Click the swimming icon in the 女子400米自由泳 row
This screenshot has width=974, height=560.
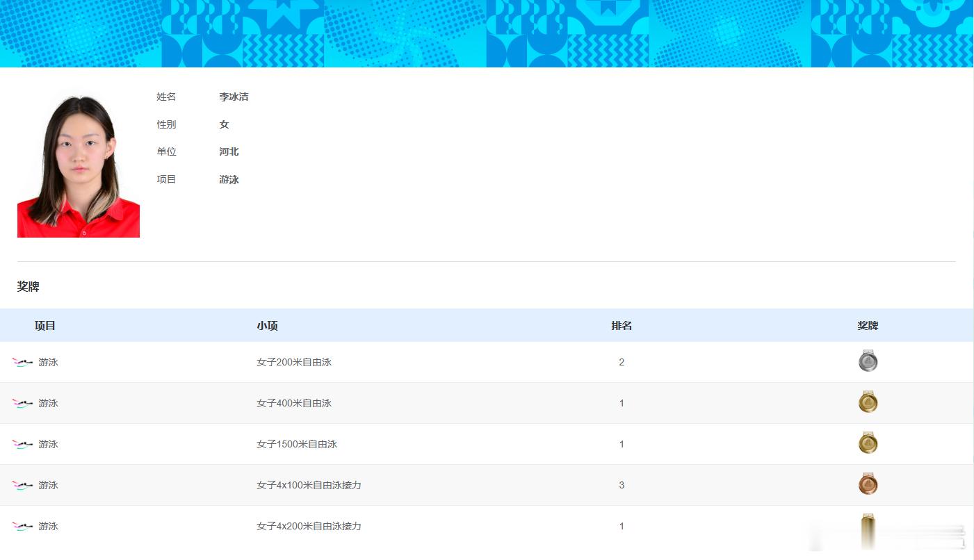pos(22,403)
